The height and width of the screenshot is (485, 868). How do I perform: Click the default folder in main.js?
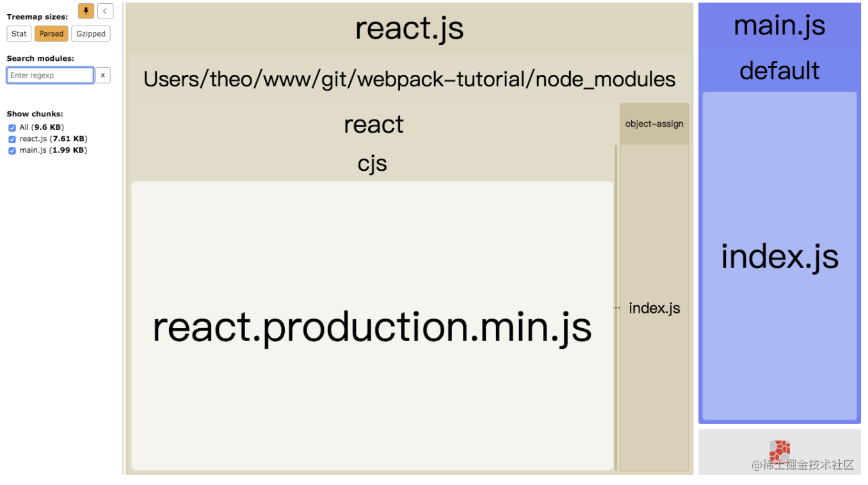[780, 70]
